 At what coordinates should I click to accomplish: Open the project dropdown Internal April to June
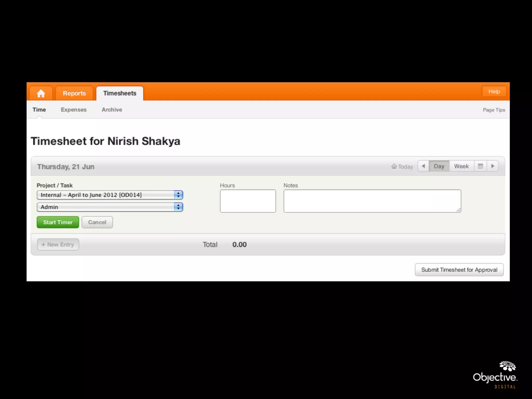pos(110,195)
